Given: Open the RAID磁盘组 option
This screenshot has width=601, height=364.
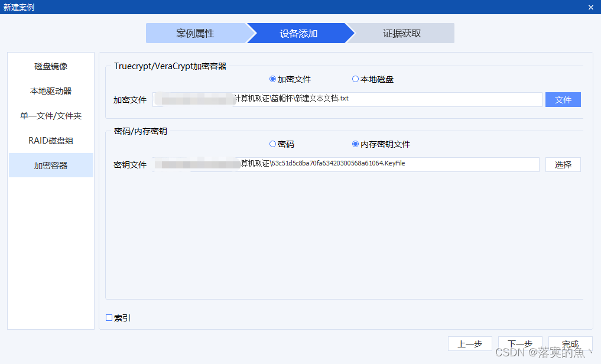Looking at the screenshot, I should coord(51,140).
